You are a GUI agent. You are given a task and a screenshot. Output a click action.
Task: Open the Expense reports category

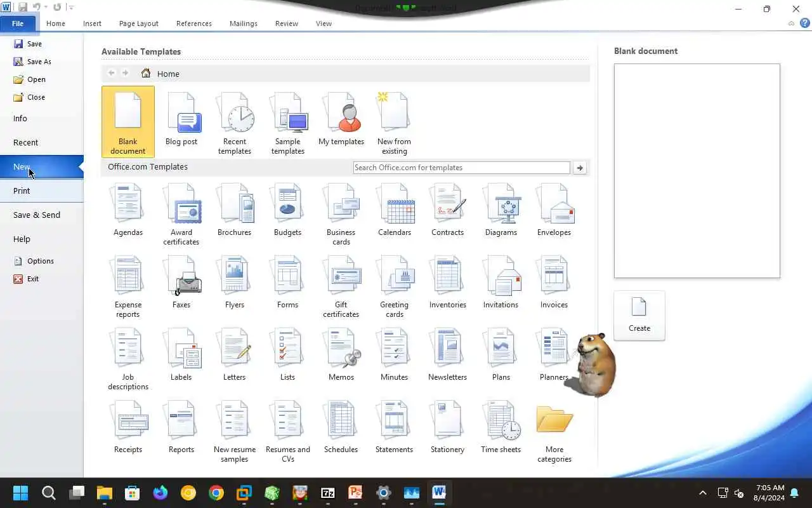tap(128, 287)
